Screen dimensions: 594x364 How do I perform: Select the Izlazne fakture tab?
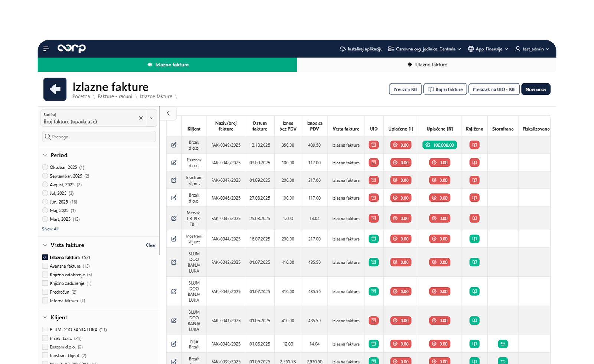coord(167,65)
